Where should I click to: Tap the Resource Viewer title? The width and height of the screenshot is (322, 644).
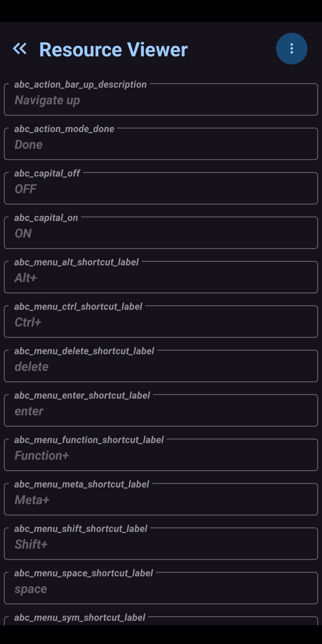(x=113, y=49)
